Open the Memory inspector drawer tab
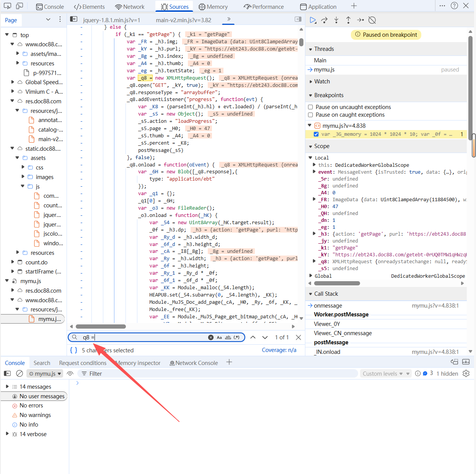 point(138,363)
